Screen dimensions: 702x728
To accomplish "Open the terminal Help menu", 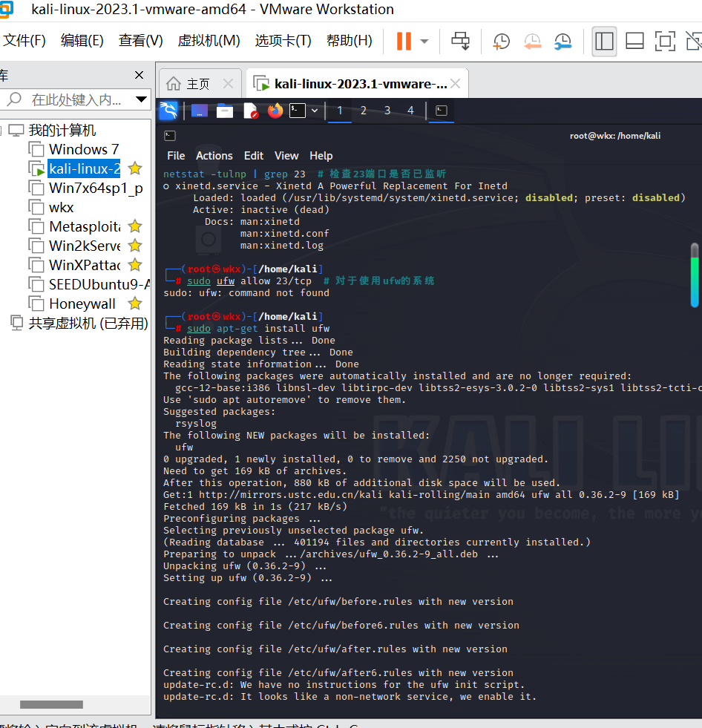I will pos(321,156).
